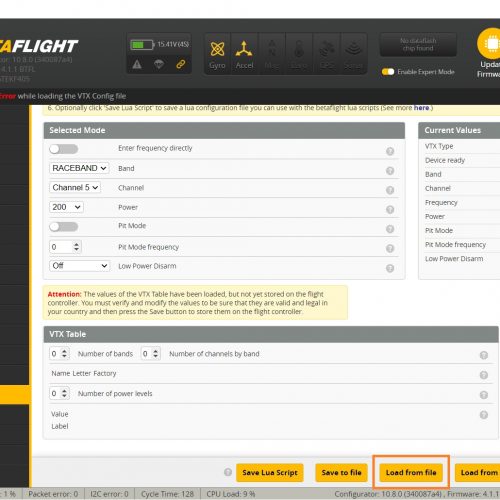Open the Channel 5 dropdown
The image size is (500, 500).
(75, 187)
